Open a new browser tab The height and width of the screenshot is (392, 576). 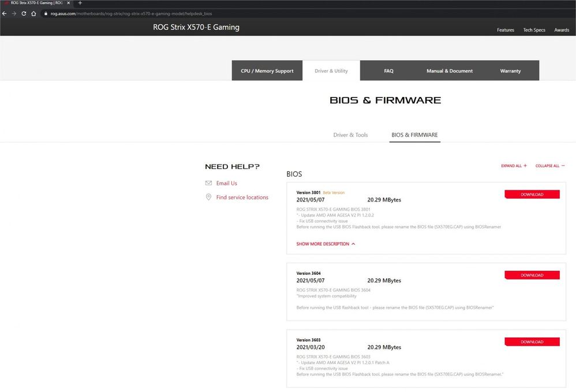[x=80, y=3]
